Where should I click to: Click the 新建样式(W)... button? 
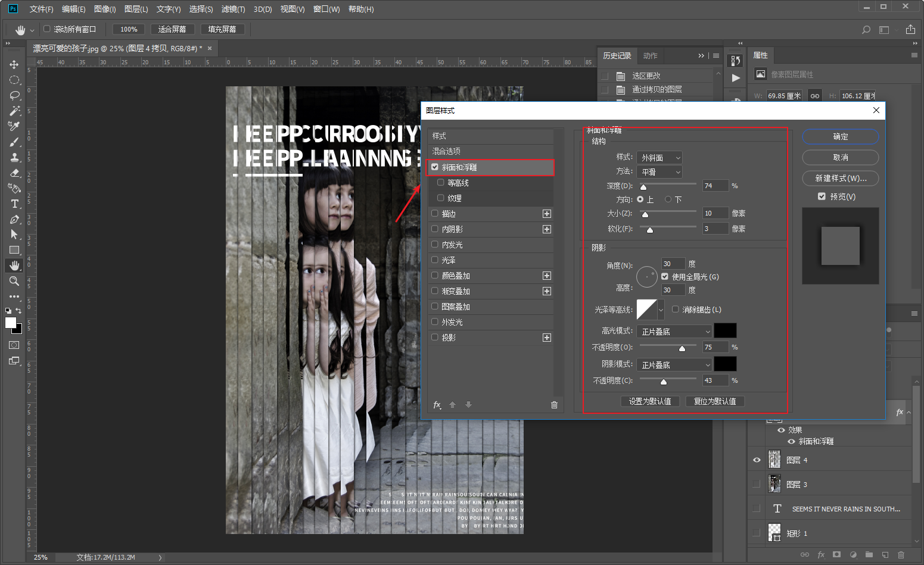pos(841,179)
